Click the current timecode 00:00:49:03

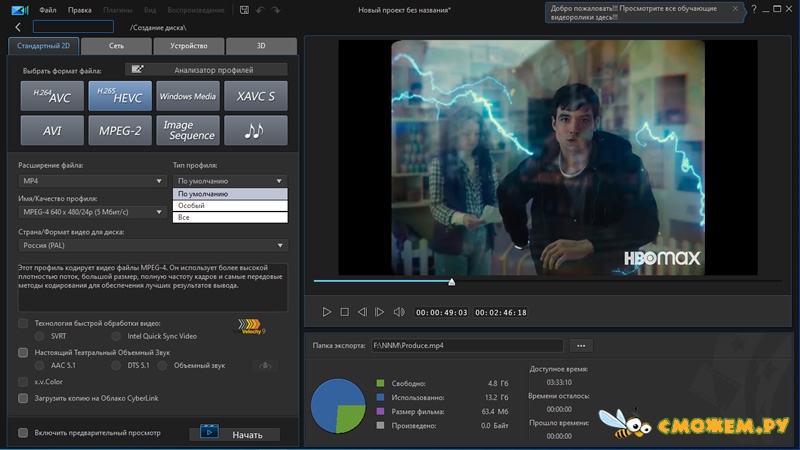point(441,312)
